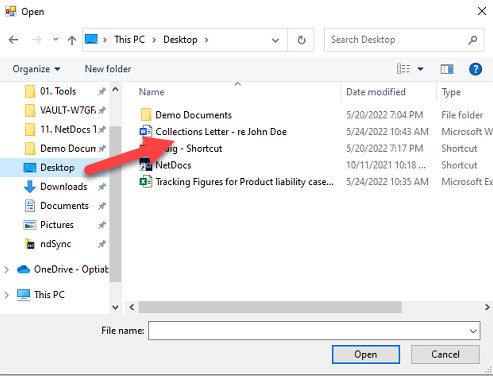This screenshot has height=376, width=493.
Task: Expand the OneDrive tree node
Action: tap(6, 269)
